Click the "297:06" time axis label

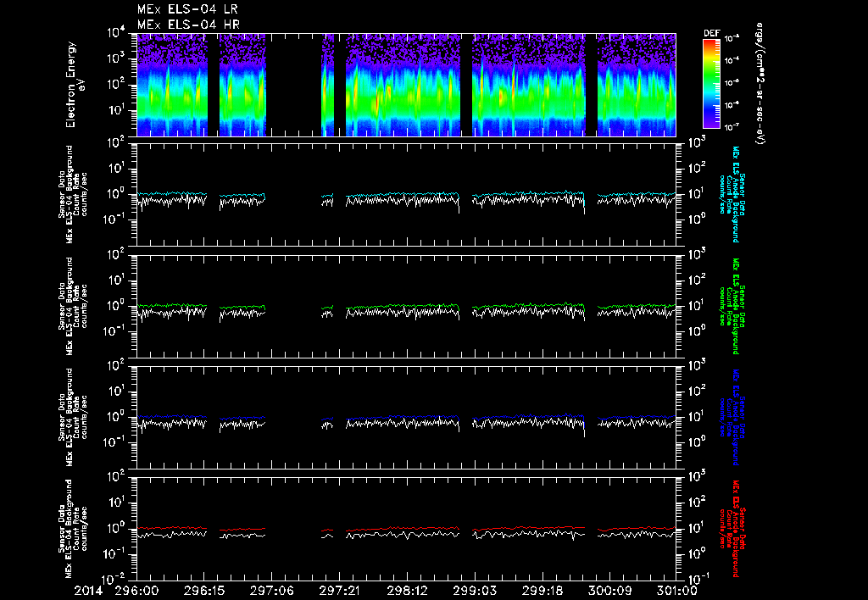click(272, 591)
